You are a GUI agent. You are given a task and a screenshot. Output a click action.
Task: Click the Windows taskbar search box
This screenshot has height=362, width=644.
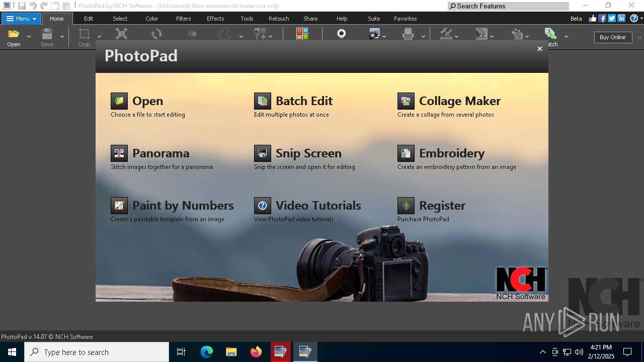tap(97, 352)
